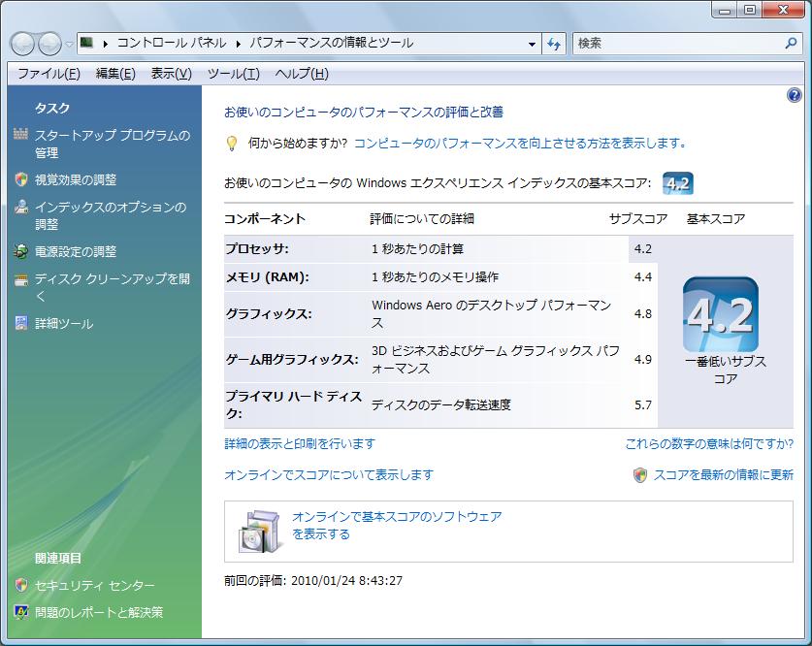This screenshot has height=646, width=812.
Task: Click the Refresh button beside address bar
Action: click(x=554, y=44)
